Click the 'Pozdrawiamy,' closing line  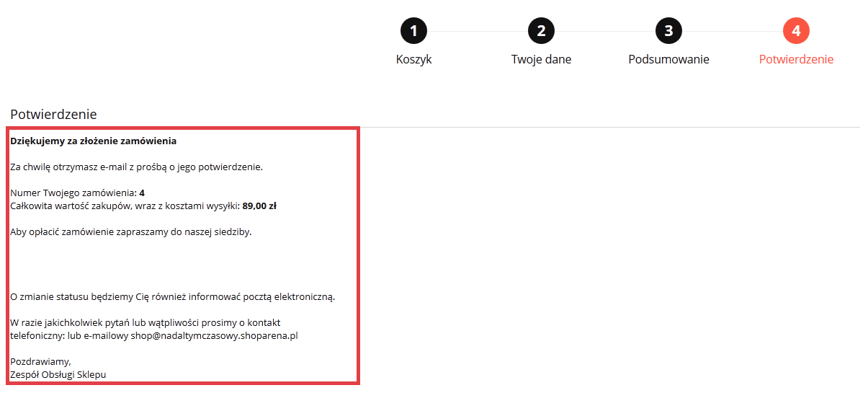tap(41, 361)
